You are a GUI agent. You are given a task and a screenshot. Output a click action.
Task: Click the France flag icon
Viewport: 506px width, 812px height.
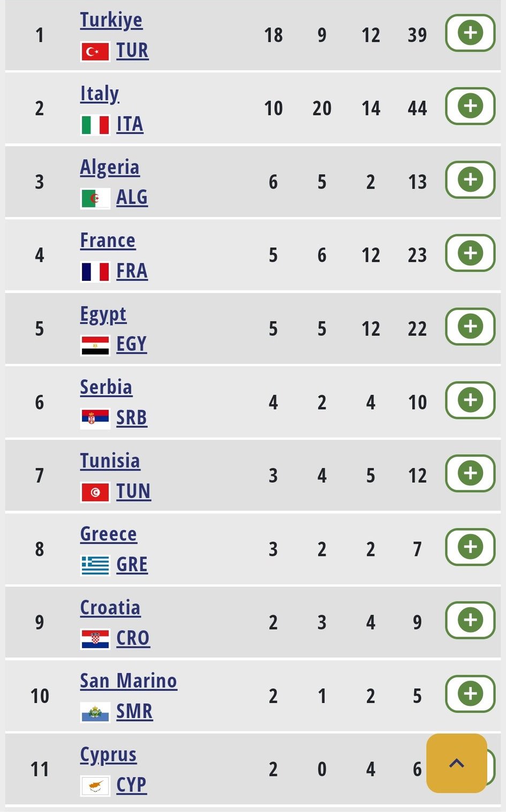(95, 272)
